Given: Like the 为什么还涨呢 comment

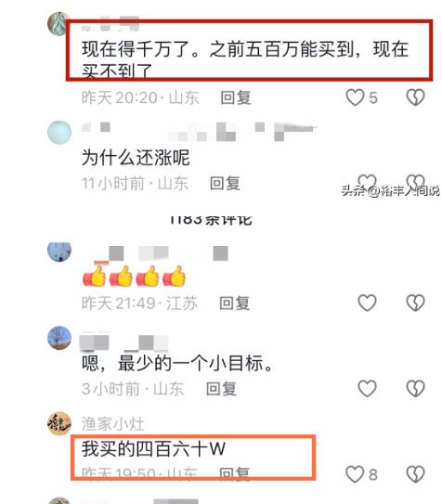Looking at the screenshot, I should (x=367, y=182).
